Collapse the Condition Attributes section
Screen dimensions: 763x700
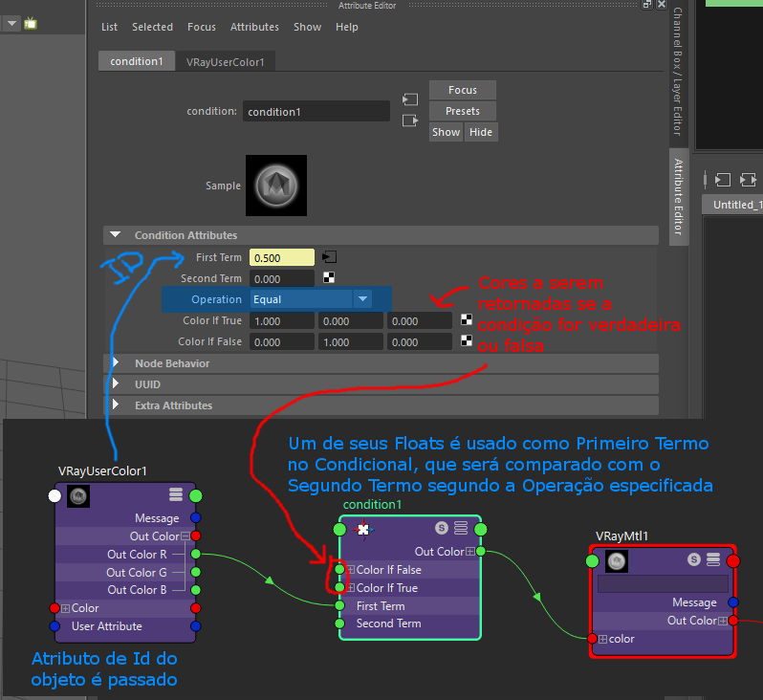point(116,235)
